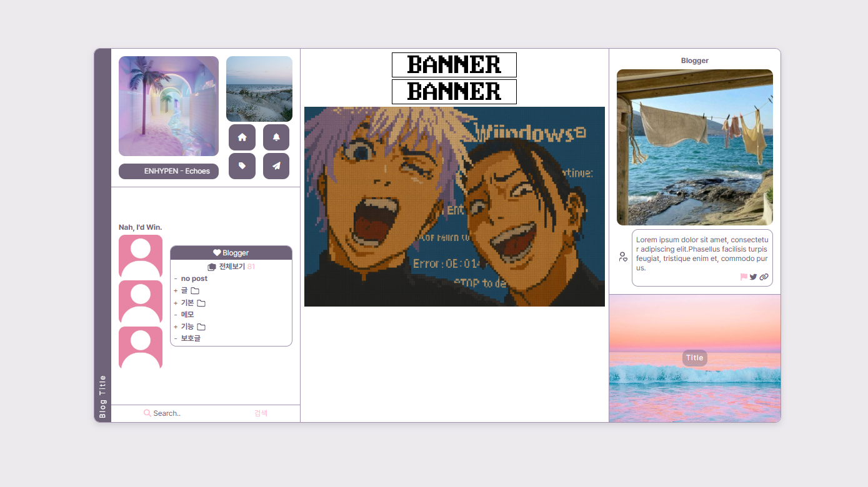Open the palm tree corridor thumbnail
This screenshot has width=868, height=487.
[169, 106]
